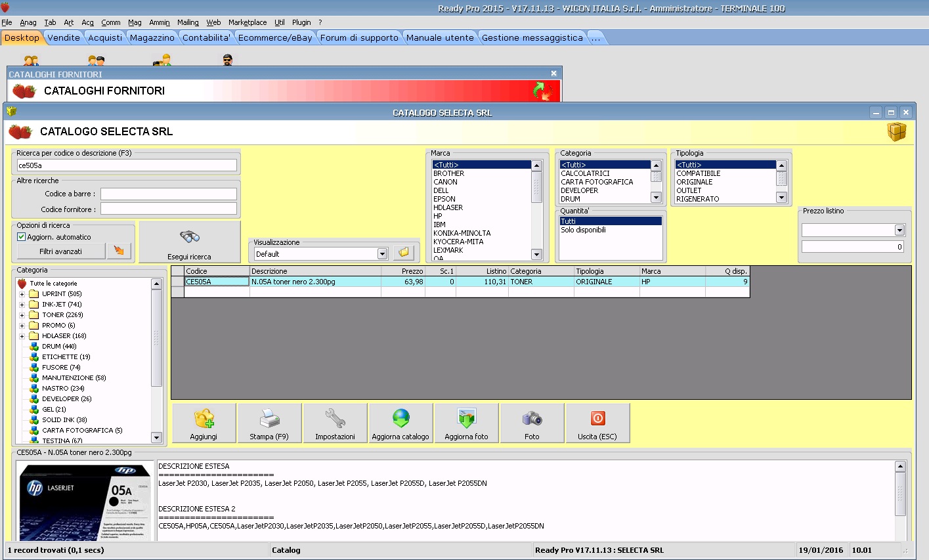Sort by the Q disp. column header
This screenshot has width=929, height=560.
point(727,271)
